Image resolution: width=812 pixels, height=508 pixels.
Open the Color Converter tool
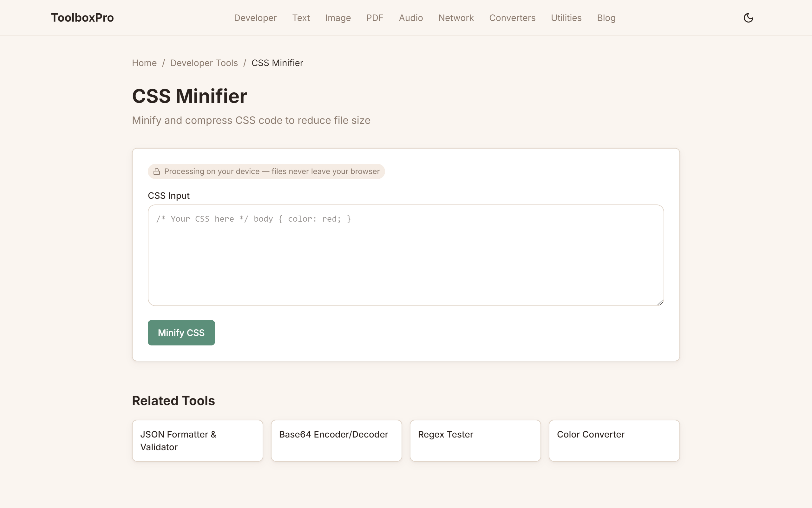(x=614, y=440)
